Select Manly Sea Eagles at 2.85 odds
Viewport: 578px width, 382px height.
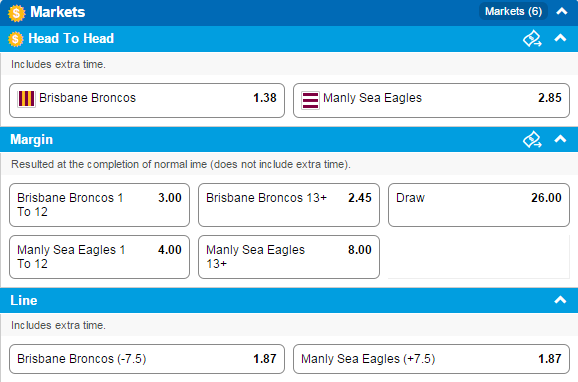coord(431,100)
